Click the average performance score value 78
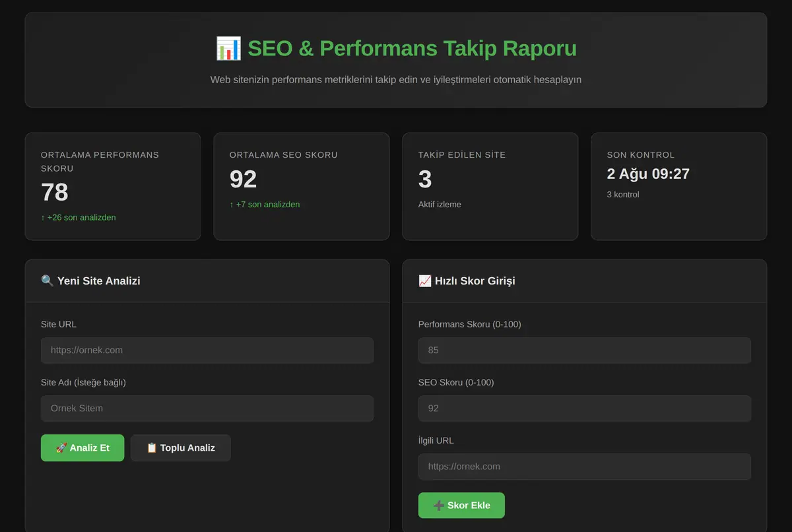 tap(55, 192)
